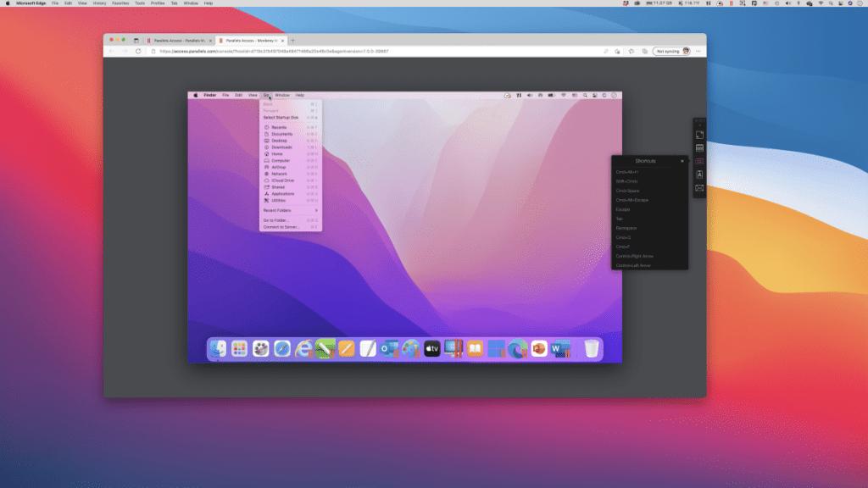The height and width of the screenshot is (488, 868).
Task: Switch to the first Parallels Access tab
Action: 176,40
